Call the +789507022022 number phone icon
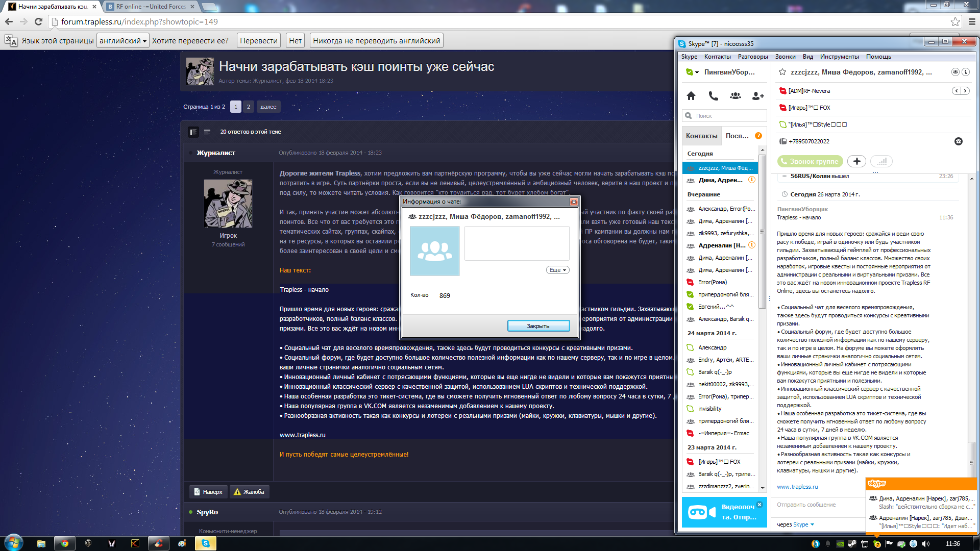The height and width of the screenshot is (551, 980). click(959, 141)
